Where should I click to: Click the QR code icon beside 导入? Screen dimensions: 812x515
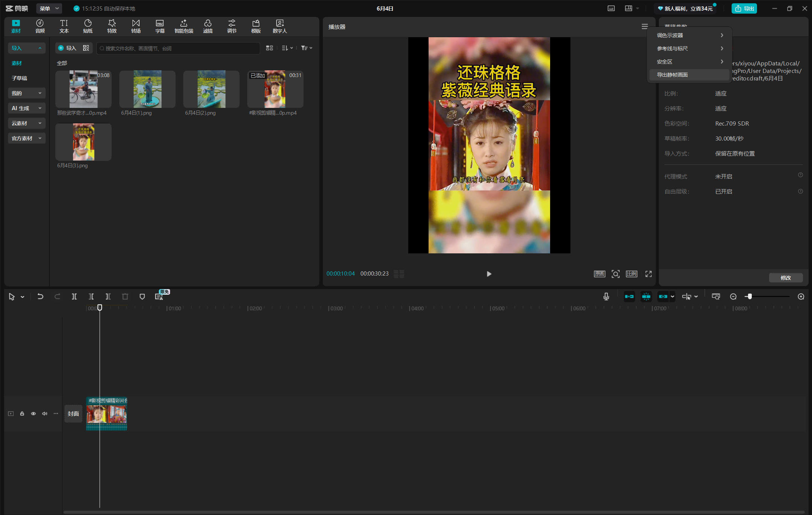[x=86, y=48]
